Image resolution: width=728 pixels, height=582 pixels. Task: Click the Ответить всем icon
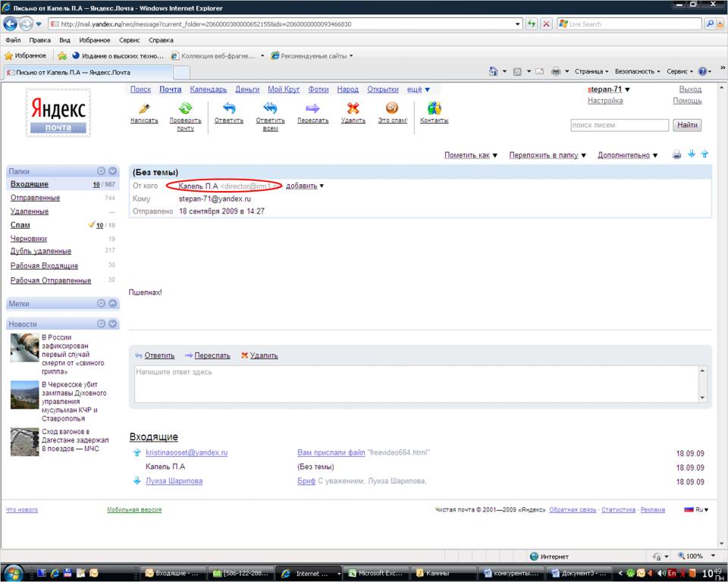point(270,108)
